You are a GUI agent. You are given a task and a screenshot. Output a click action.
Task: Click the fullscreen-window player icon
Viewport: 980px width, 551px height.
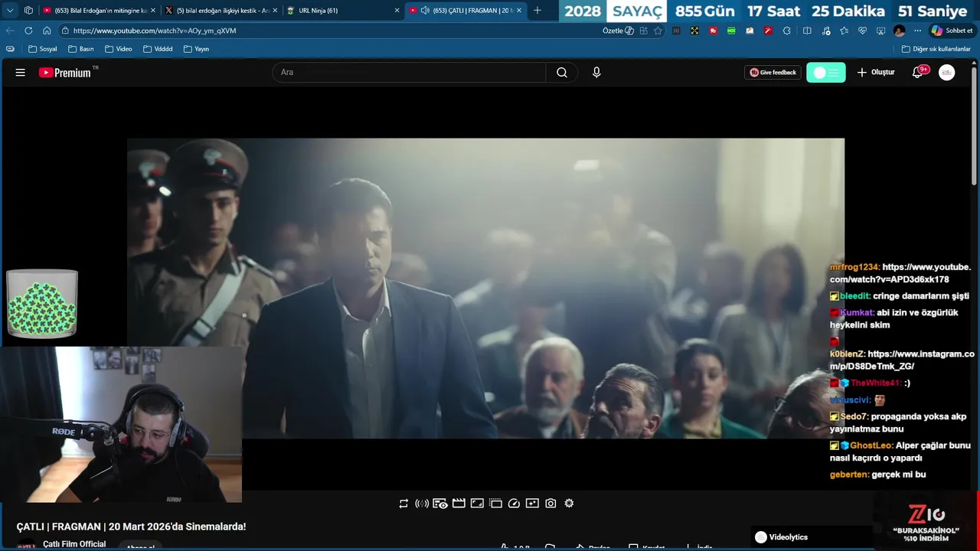[477, 504]
